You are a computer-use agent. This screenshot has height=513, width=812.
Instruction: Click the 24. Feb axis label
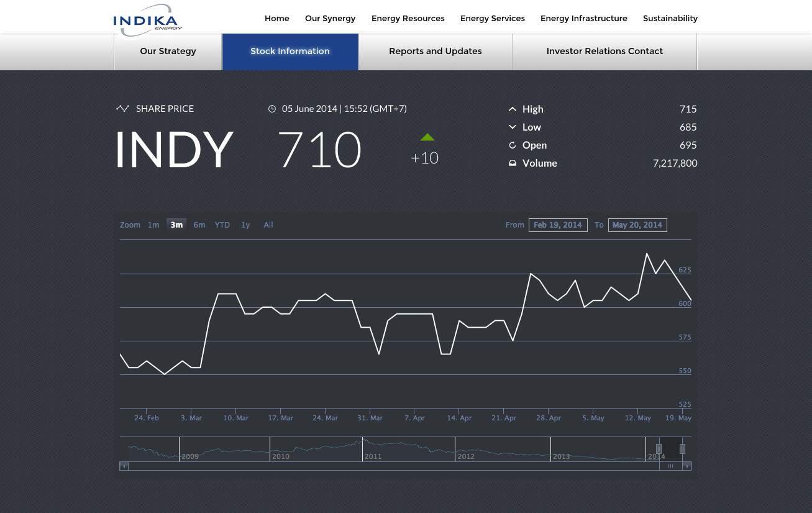[147, 418]
